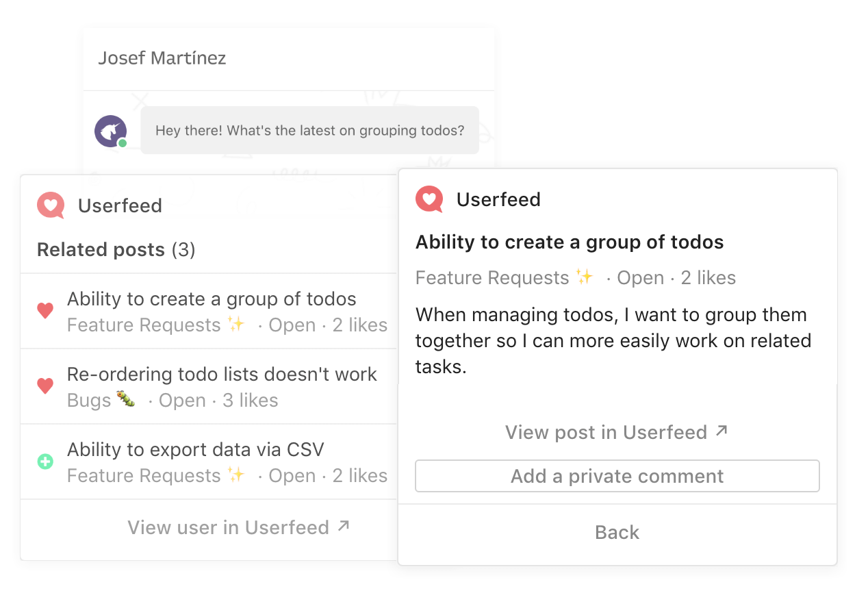Open 'Ability to create a group of todos' post
The width and height of the screenshot is (868, 593).
[212, 299]
